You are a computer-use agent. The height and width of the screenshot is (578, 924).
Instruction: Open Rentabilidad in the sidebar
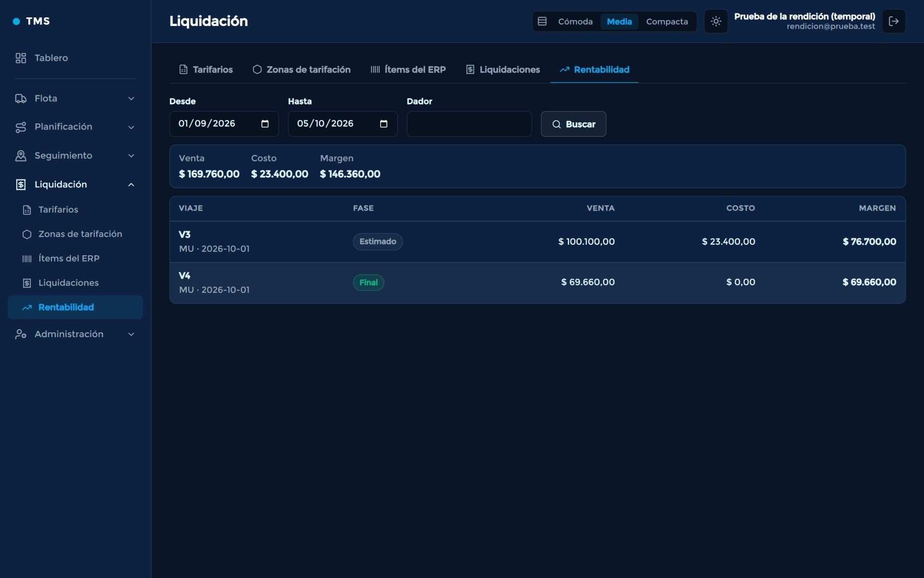point(75,307)
